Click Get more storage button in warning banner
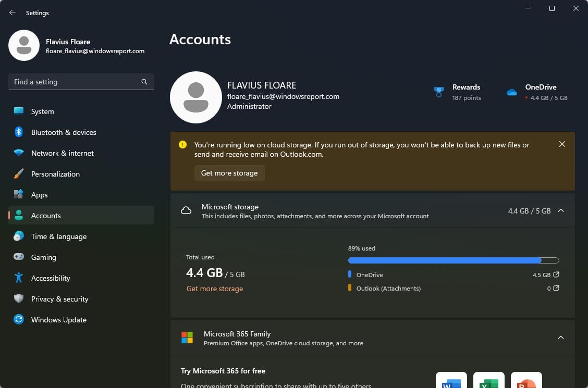The image size is (588, 388). (229, 173)
